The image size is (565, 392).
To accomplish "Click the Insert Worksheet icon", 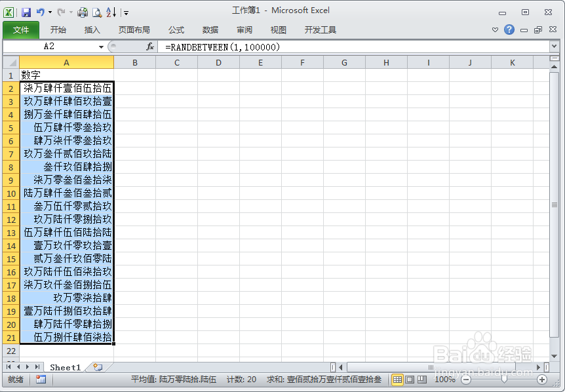I will (x=98, y=367).
